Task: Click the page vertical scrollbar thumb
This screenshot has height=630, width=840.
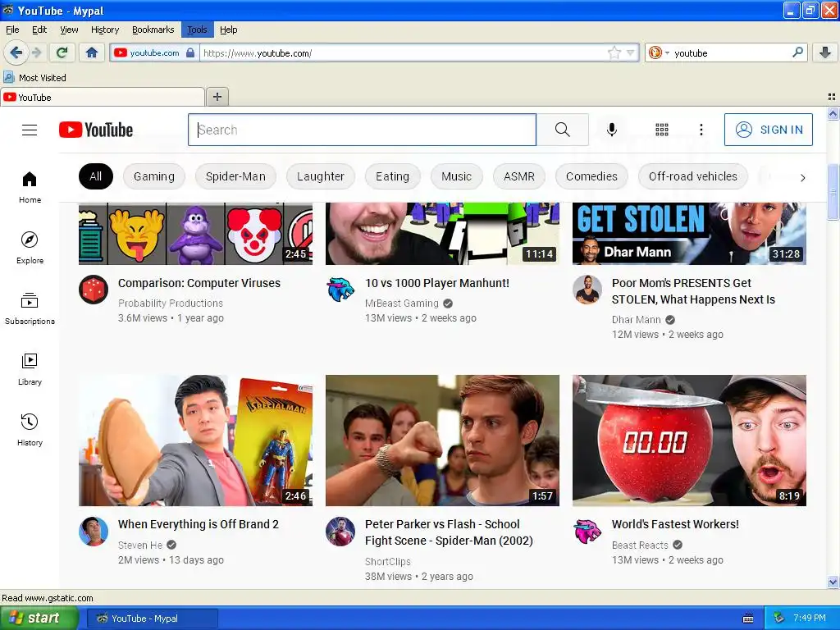Action: coord(833,192)
